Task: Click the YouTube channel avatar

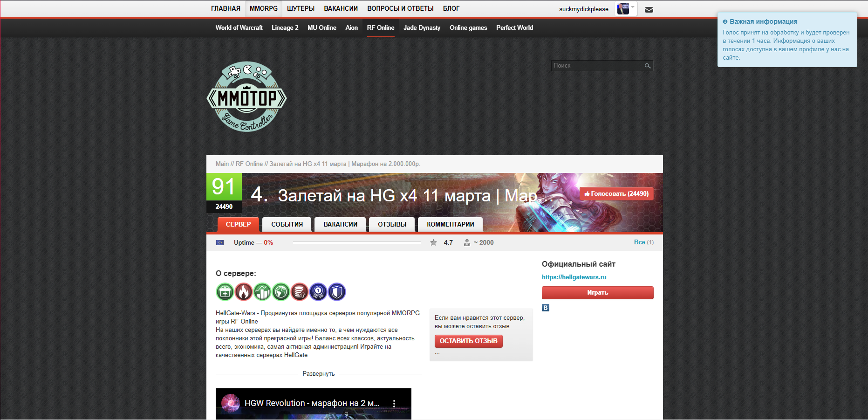Action: click(231, 403)
